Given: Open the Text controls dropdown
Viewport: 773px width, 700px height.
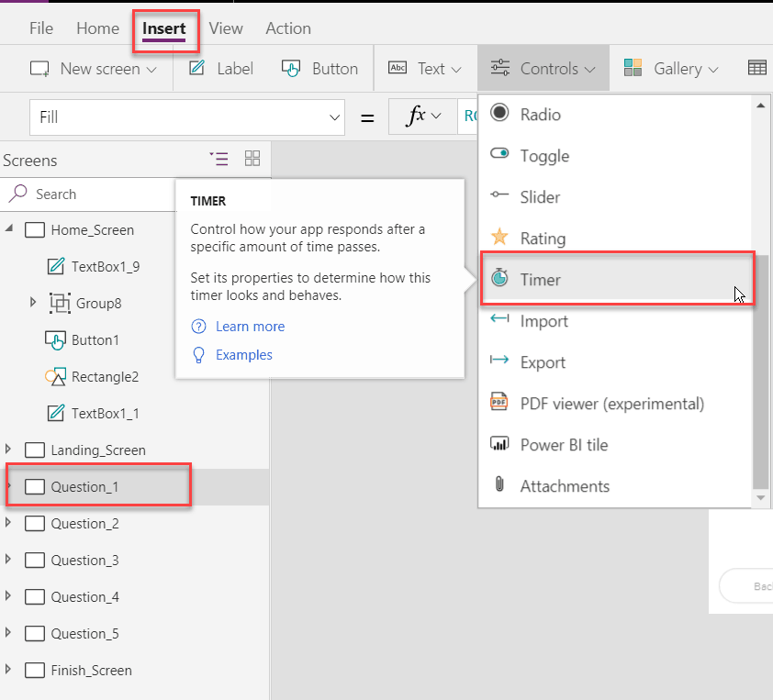Looking at the screenshot, I should point(425,69).
